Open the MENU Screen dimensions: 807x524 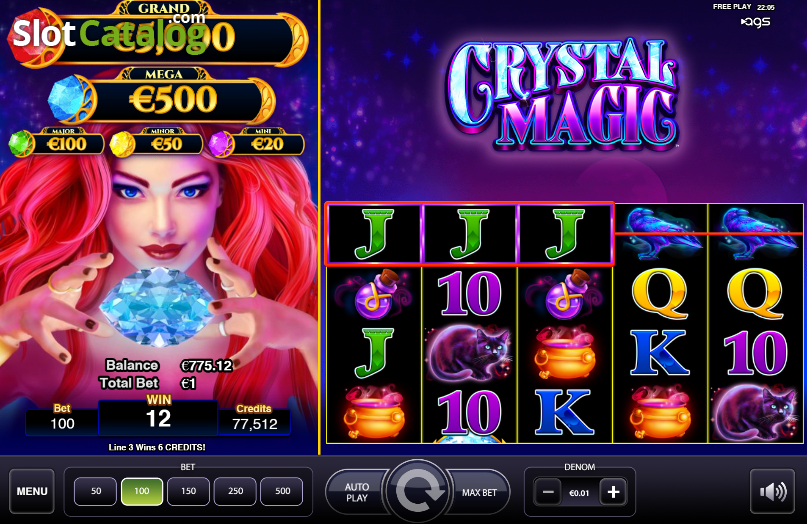(32, 492)
